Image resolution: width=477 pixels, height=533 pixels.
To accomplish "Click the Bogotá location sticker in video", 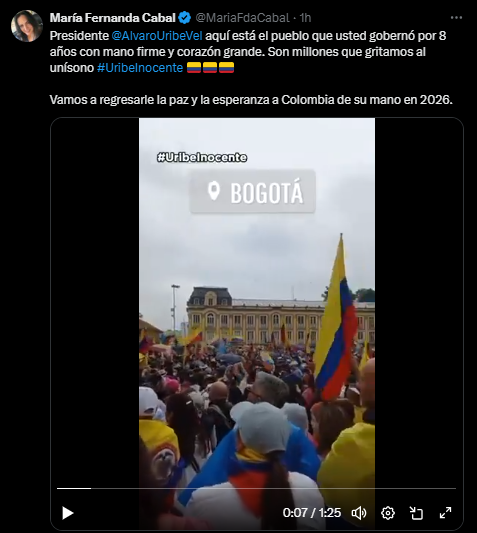I will click(253, 192).
